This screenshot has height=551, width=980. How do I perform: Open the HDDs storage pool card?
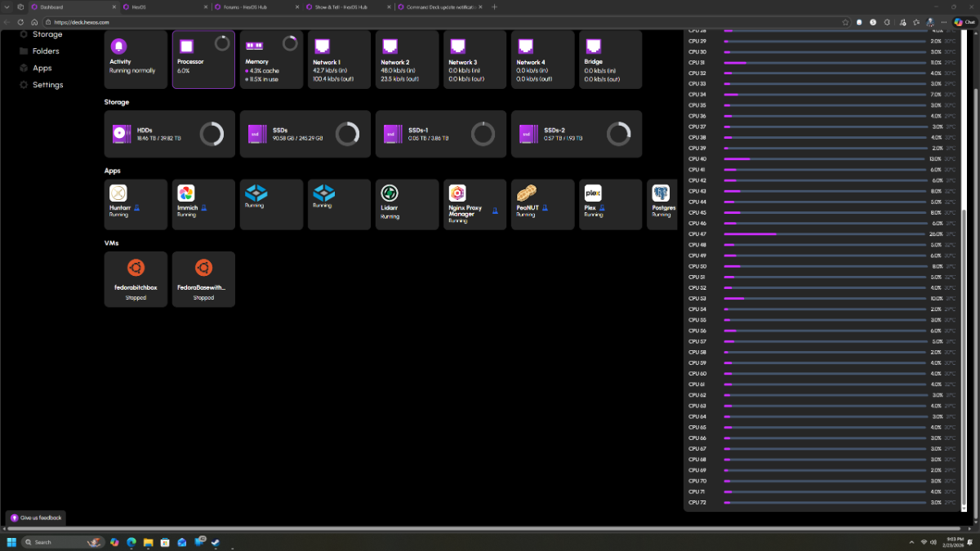pyautogui.click(x=169, y=134)
